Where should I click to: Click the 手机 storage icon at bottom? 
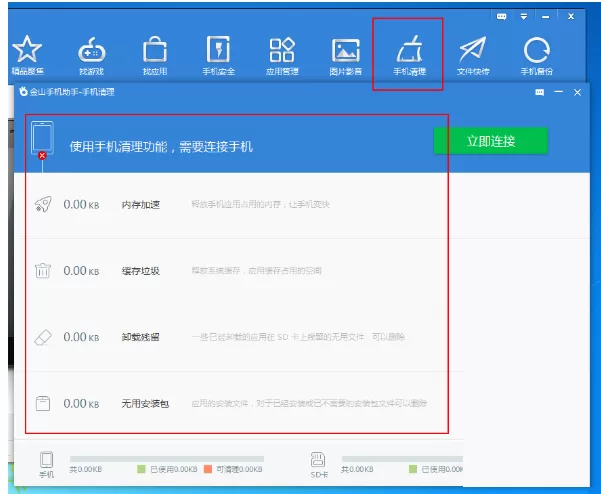47,460
